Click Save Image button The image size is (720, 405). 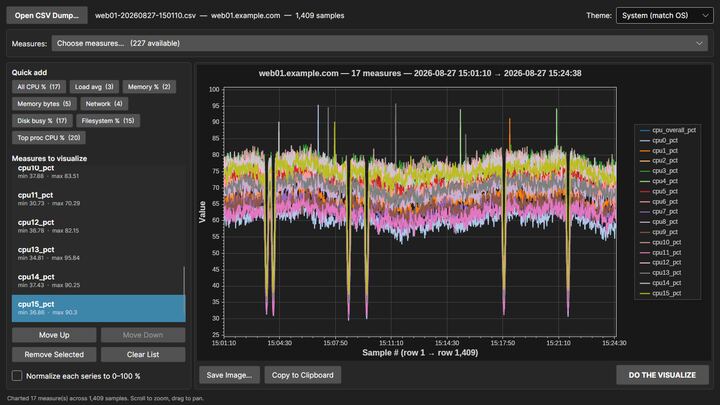229,375
